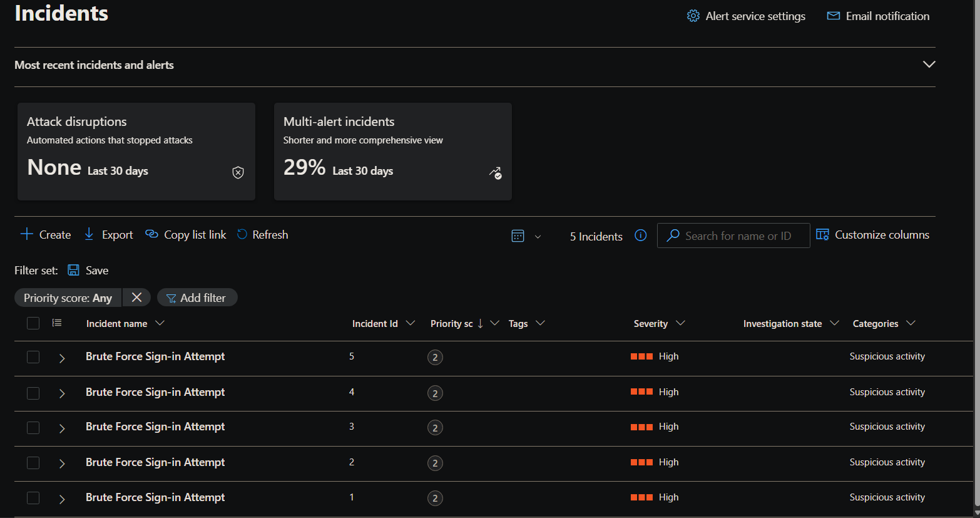
Task: Open Investigation state column dropdown
Action: click(x=834, y=323)
